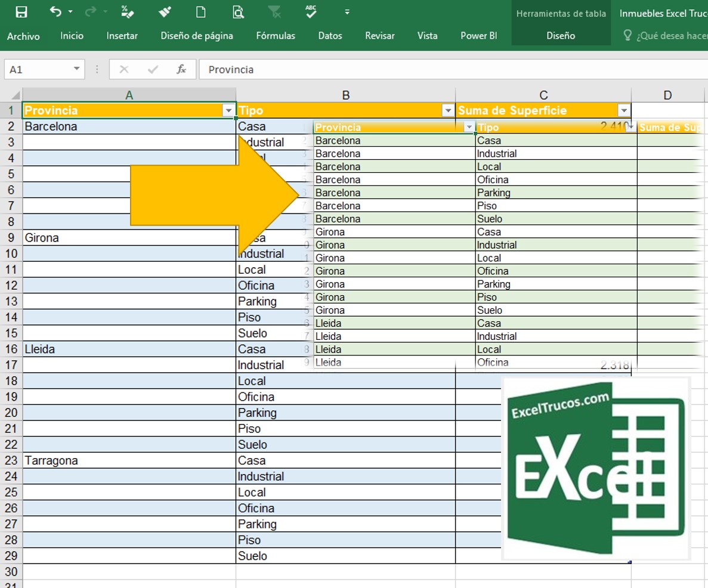This screenshot has height=588, width=708.
Task: Open the Name Box dropdown arrow
Action: click(x=76, y=70)
